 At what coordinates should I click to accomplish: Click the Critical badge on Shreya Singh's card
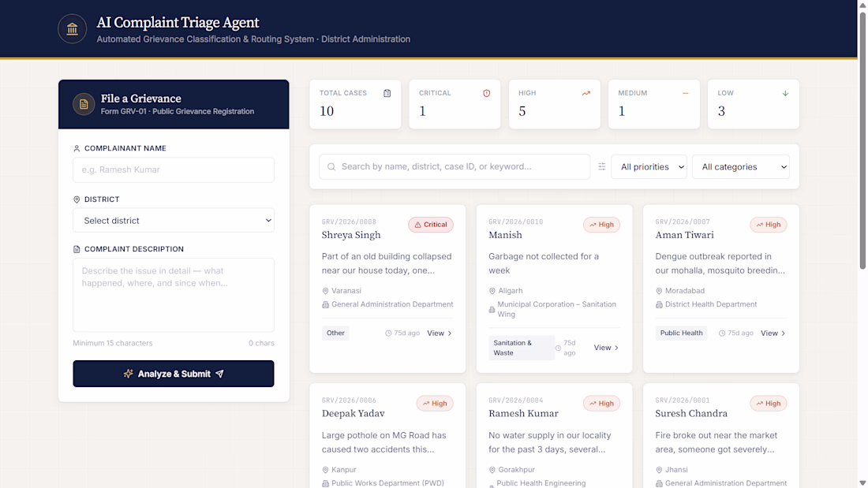tap(431, 225)
